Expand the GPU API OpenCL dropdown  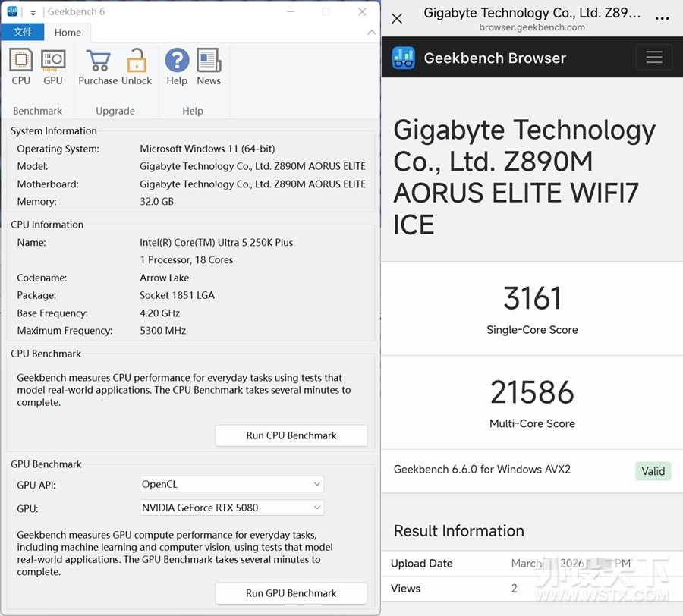tap(316, 484)
